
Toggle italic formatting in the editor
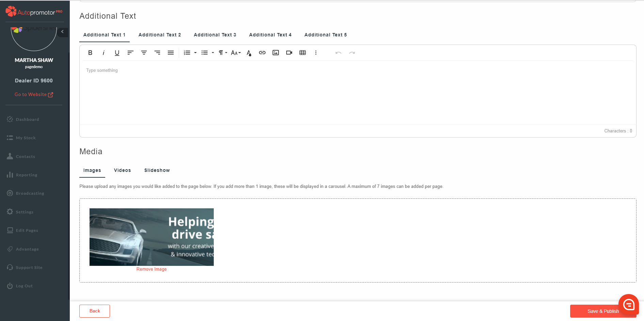pyautogui.click(x=103, y=53)
